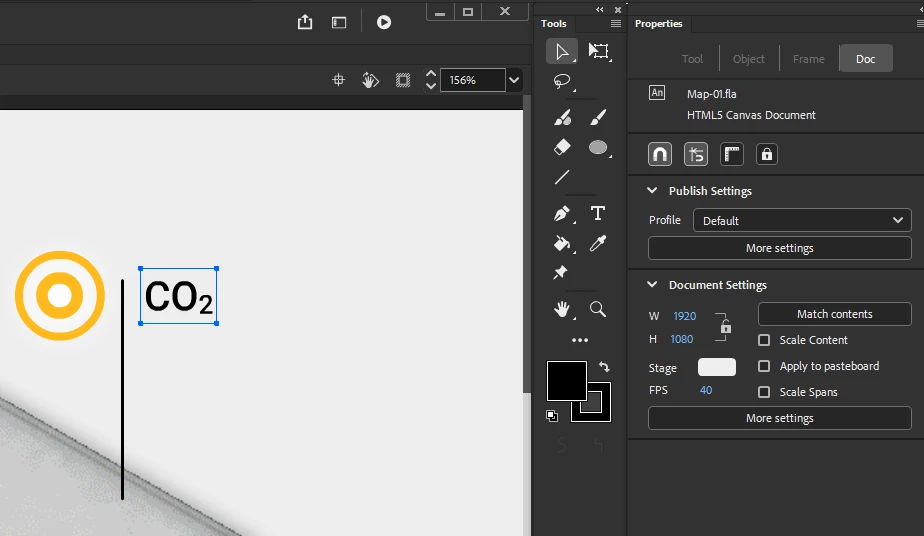Switch to the Object properties tab

(x=748, y=59)
